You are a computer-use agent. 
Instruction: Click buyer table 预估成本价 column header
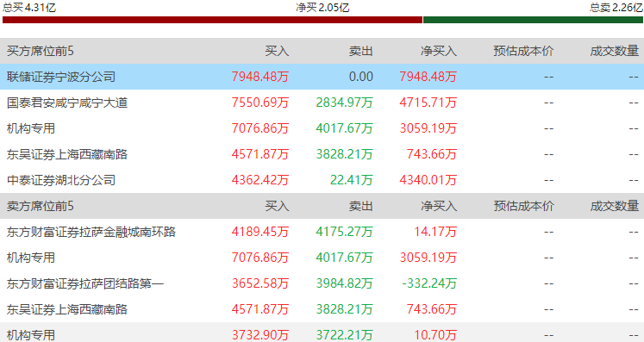tap(523, 51)
